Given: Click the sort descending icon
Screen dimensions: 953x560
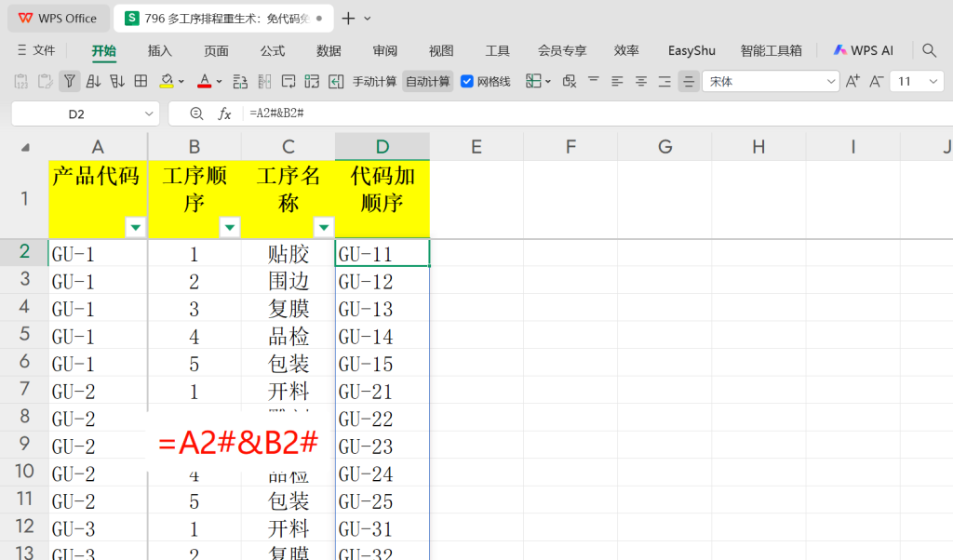Looking at the screenshot, I should [116, 81].
